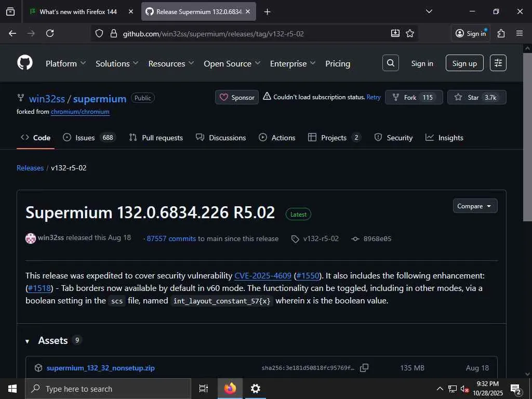Open the appearance settings sliders icon
The height and width of the screenshot is (399, 532).
click(x=498, y=63)
